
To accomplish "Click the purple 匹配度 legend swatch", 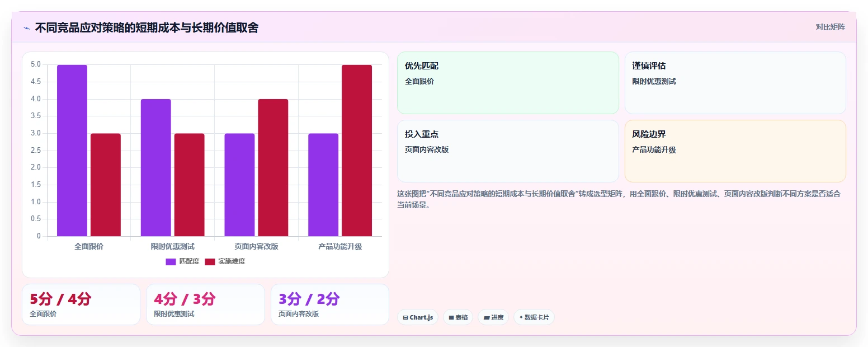I will pos(171,261).
